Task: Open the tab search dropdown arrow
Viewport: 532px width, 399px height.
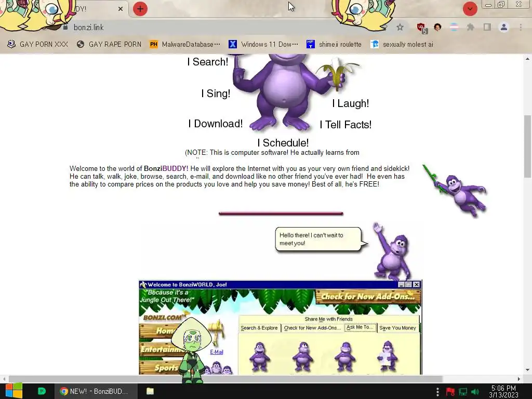Action: (x=470, y=9)
